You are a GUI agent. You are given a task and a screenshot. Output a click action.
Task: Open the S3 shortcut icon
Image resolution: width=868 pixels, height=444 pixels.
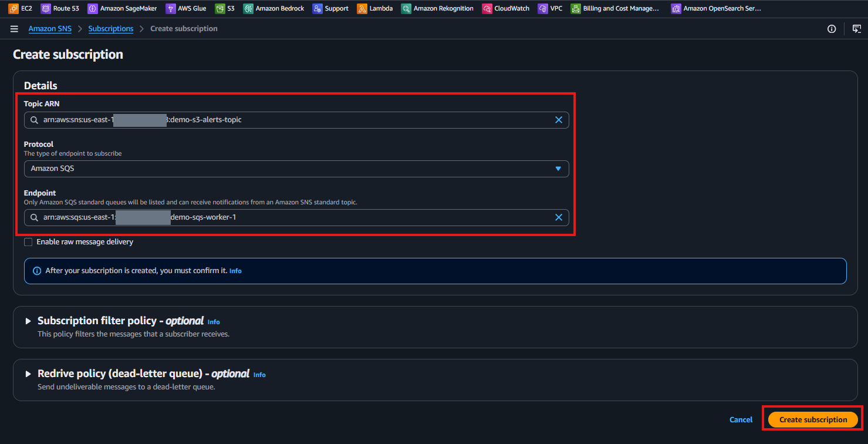point(219,9)
